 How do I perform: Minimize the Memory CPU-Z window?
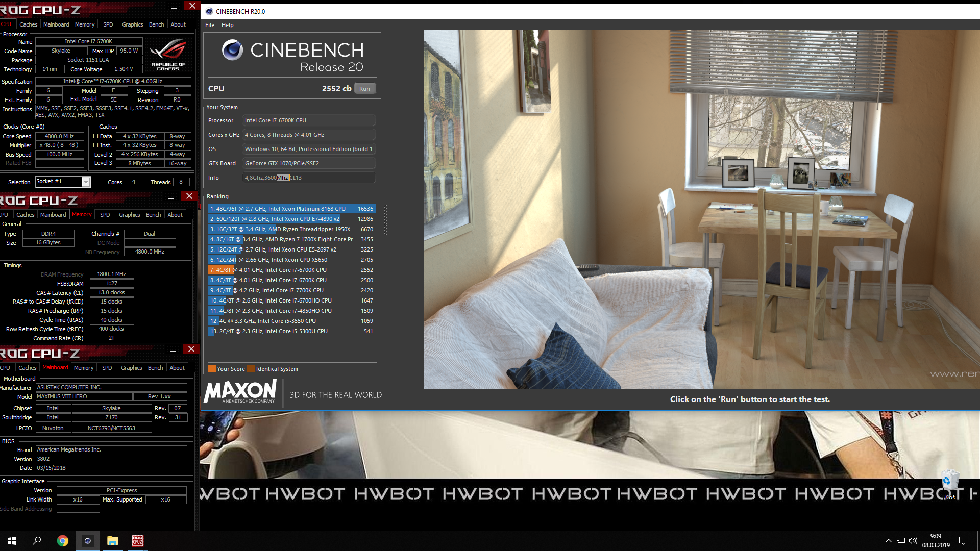pos(171,197)
